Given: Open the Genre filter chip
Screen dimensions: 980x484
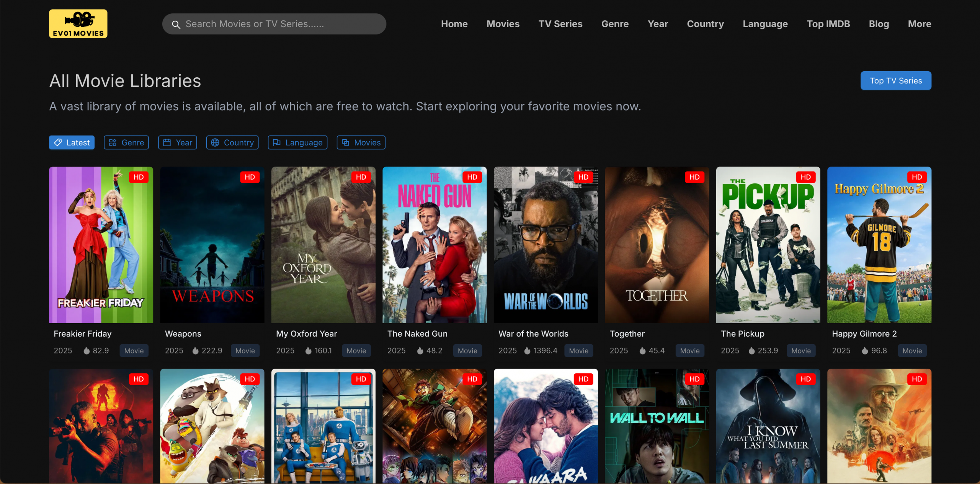Looking at the screenshot, I should pos(126,142).
